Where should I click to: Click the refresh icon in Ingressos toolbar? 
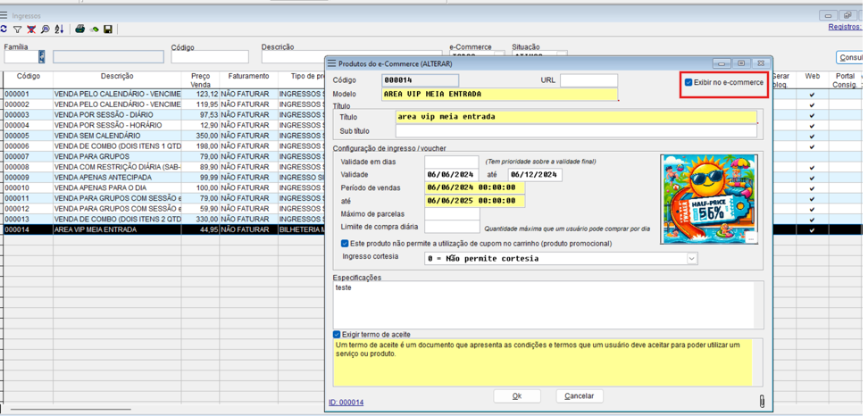(4, 29)
